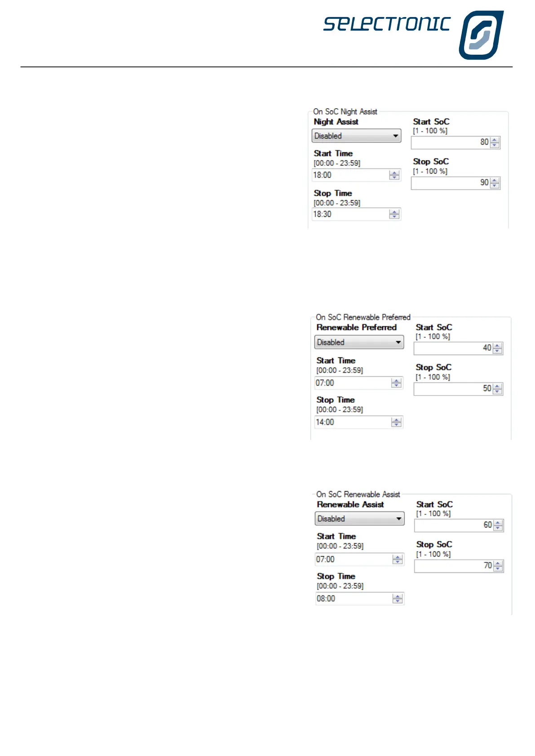Open the Renewable Preferred dropdown
535x756 pixels.
coord(359,342)
